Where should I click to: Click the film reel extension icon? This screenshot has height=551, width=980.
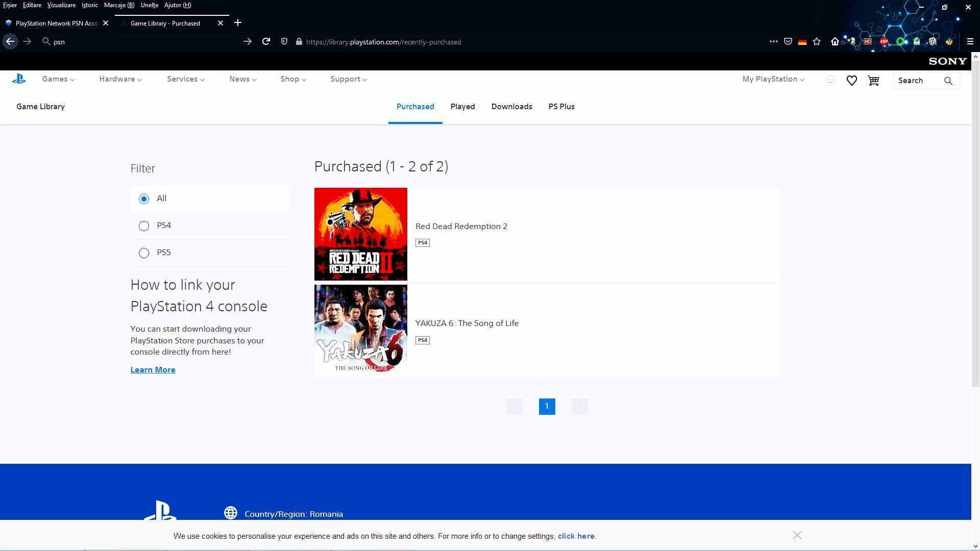pyautogui.click(x=933, y=42)
